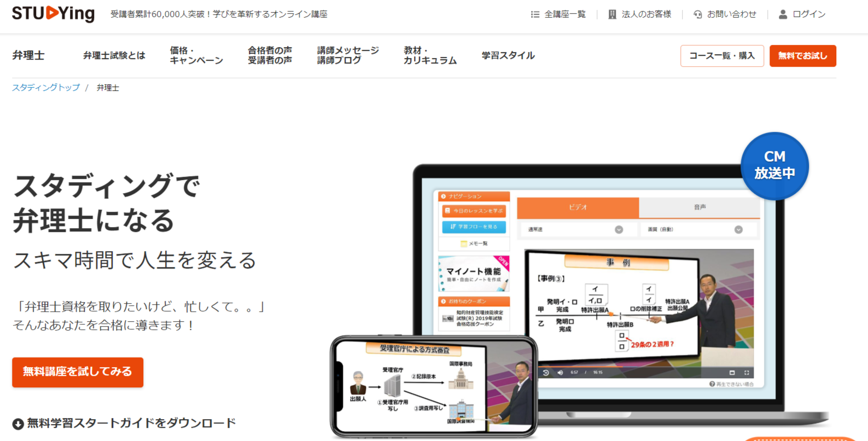Click the list icon beside 全講座一覧

535,14
